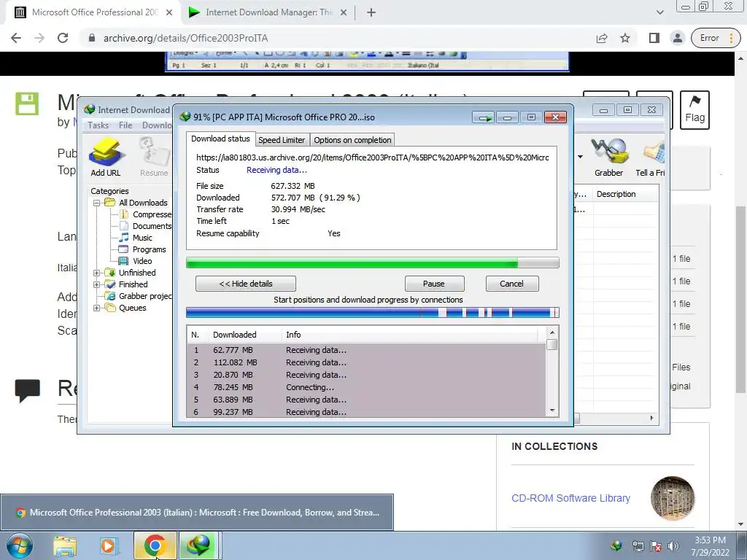Open the Chrome tab search dropdown chevron
Screen dimensions: 747x560
click(659, 12)
